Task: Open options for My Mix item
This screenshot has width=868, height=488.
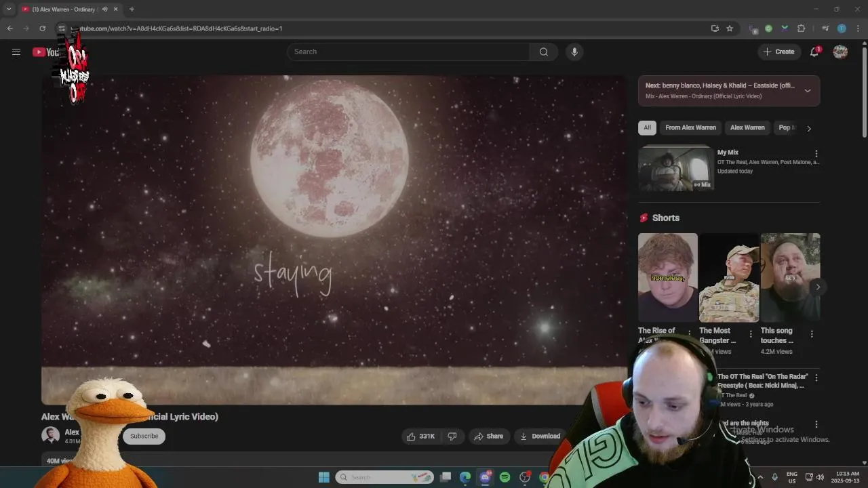Action: [x=816, y=154]
